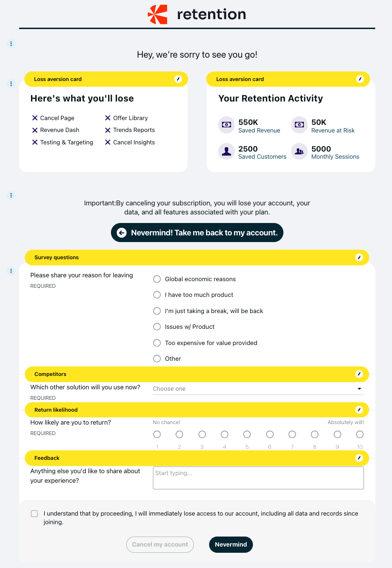Image resolution: width=392 pixels, height=568 pixels.
Task: Click the feedback "Start typing..." text box
Action: point(258,477)
